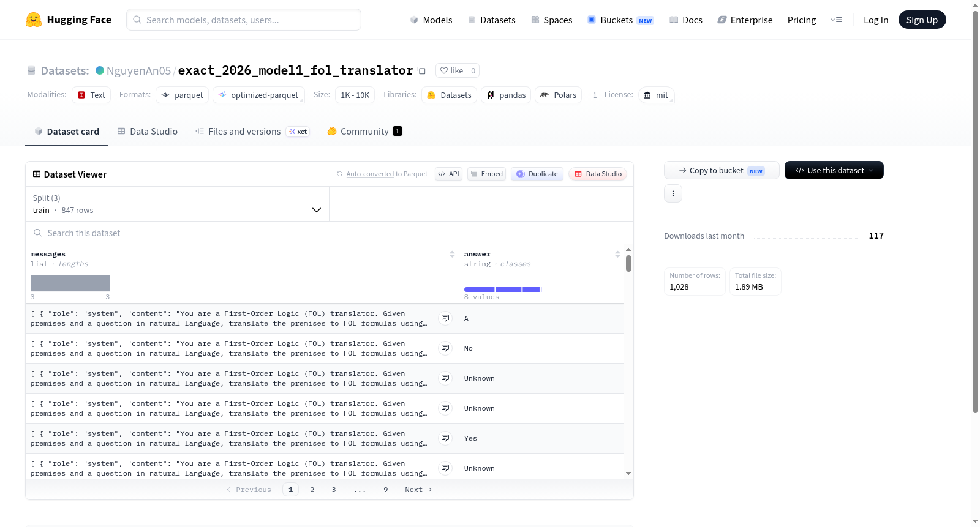Viewport: 980px width, 527px height.
Task: Click the like count '0'
Action: (473, 70)
